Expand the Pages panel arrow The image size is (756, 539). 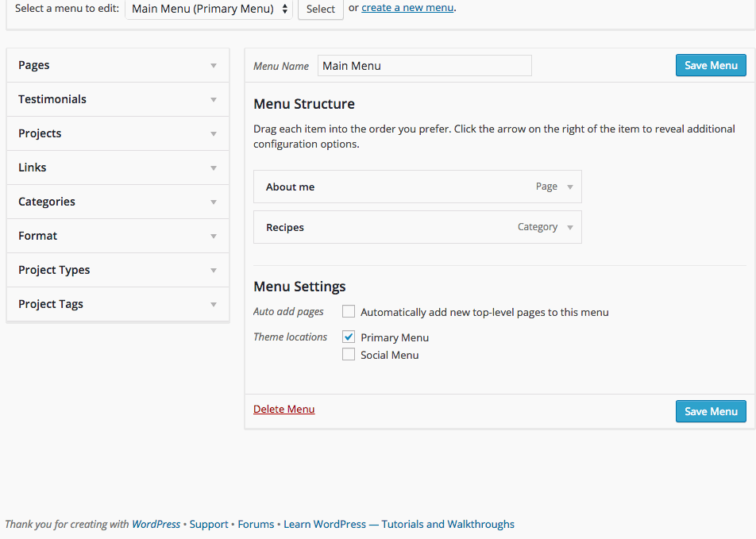point(214,66)
